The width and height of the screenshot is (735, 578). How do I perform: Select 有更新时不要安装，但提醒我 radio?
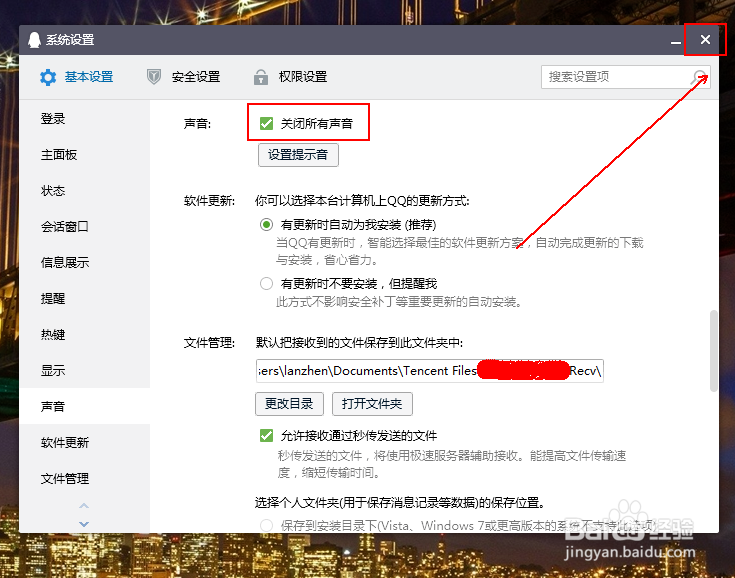266,283
